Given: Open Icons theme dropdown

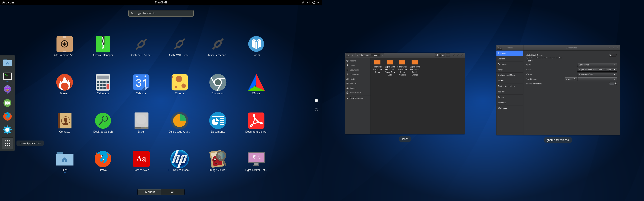Looking at the screenshot, I should [597, 69].
